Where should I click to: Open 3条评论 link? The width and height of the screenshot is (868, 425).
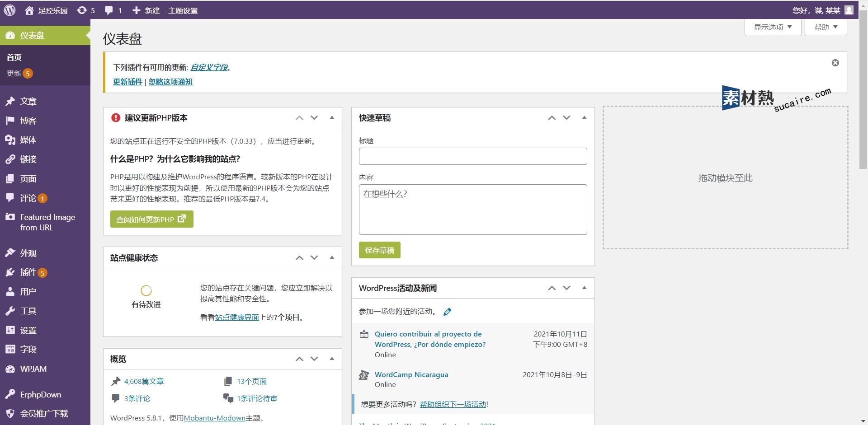pyautogui.click(x=137, y=398)
